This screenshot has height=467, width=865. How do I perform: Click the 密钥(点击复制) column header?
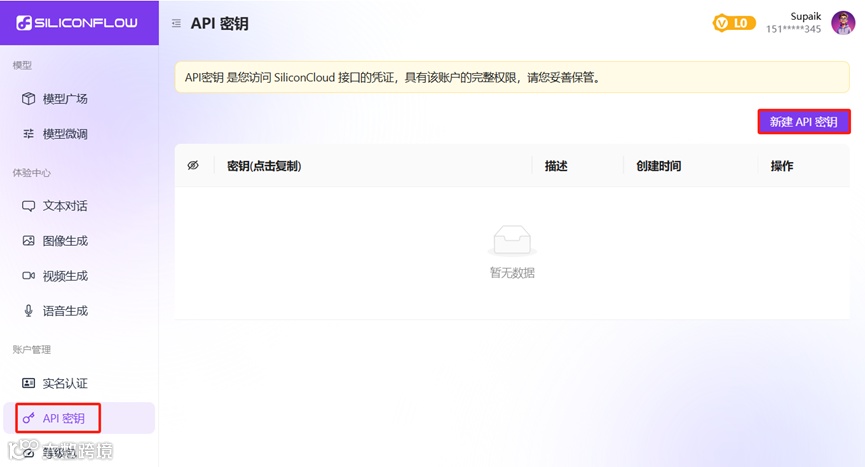pyautogui.click(x=264, y=166)
